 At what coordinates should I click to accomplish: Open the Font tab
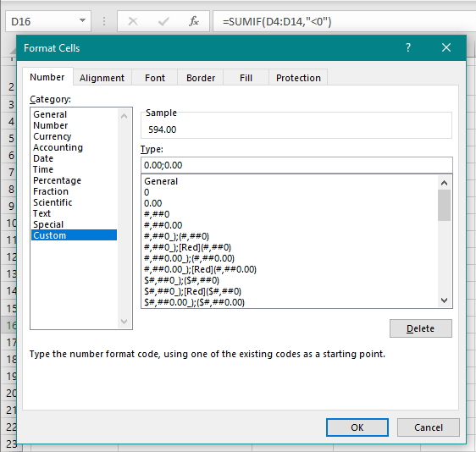[x=155, y=78]
